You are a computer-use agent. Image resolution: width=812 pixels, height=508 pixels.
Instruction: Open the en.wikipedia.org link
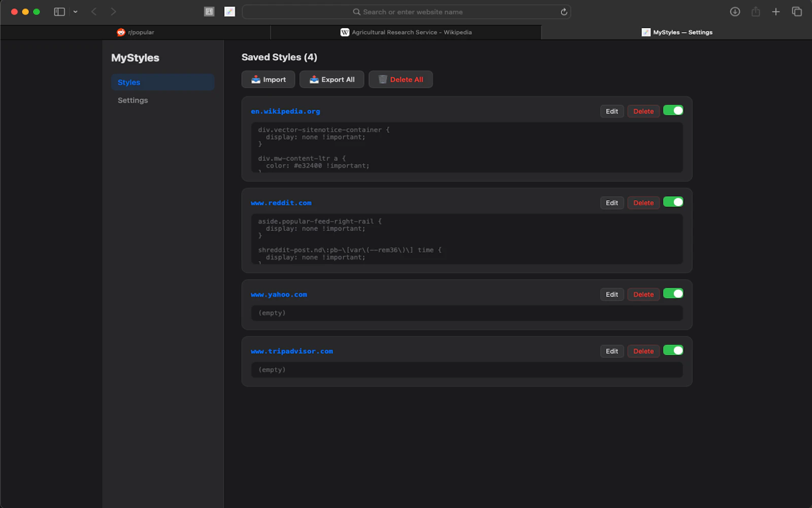285,111
